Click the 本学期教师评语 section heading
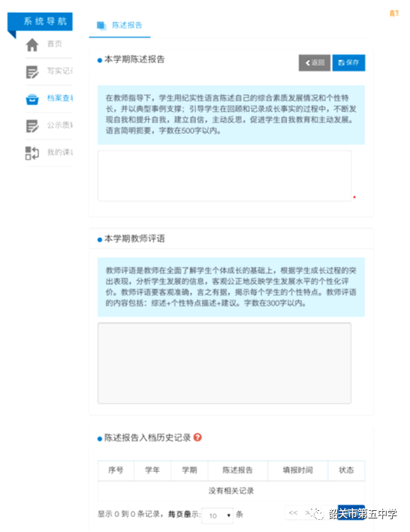 [134, 239]
